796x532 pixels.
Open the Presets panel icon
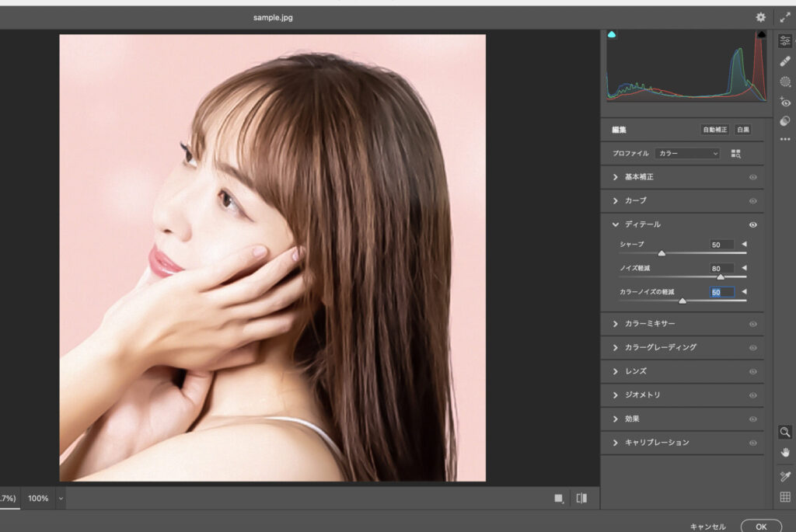pyautogui.click(x=785, y=121)
